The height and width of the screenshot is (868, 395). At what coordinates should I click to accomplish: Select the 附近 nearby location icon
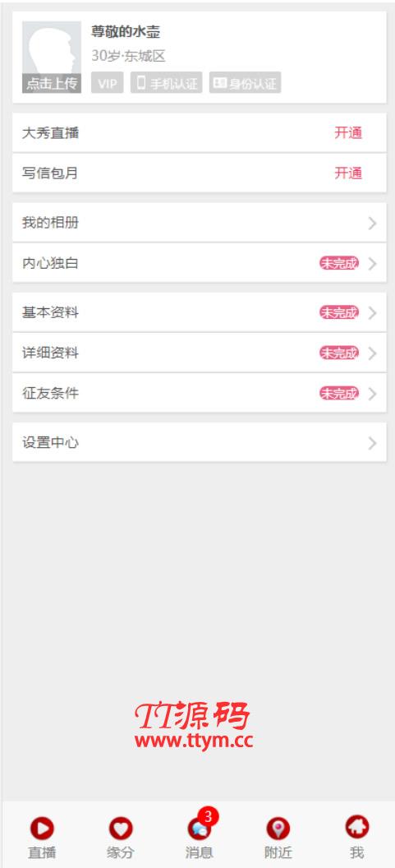(278, 829)
